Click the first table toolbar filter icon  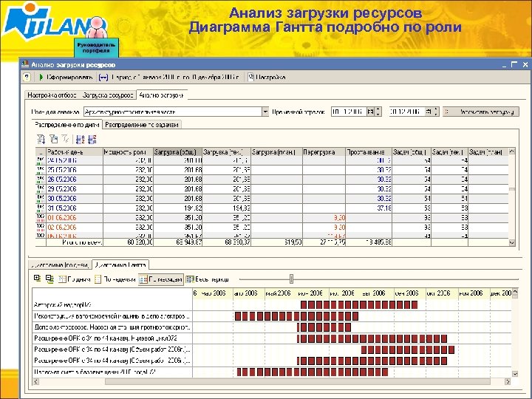41,139
